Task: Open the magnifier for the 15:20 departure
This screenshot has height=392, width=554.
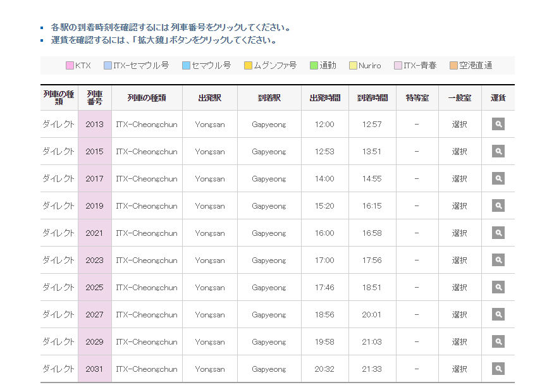Action: tap(498, 205)
